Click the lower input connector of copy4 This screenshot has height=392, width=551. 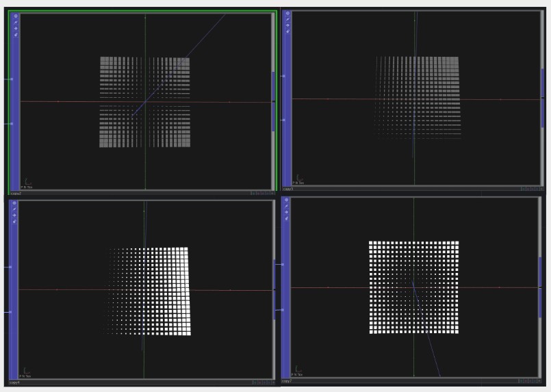pyautogui.click(x=10, y=312)
